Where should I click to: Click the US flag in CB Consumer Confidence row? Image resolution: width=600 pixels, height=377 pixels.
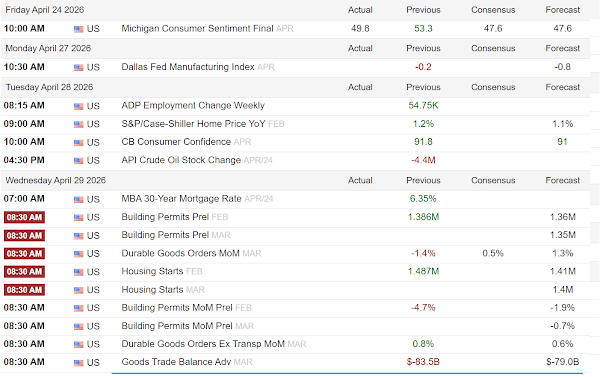(x=78, y=143)
